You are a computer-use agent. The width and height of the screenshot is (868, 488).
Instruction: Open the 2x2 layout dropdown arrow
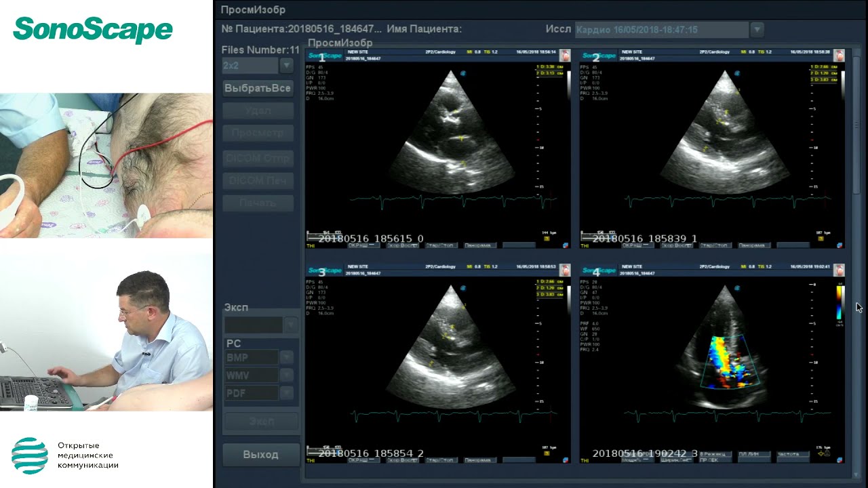287,66
